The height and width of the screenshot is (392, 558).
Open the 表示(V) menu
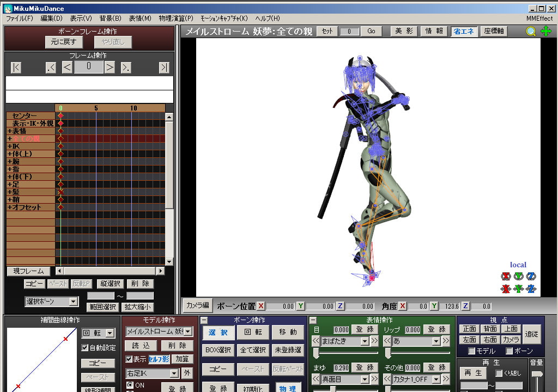[81, 19]
